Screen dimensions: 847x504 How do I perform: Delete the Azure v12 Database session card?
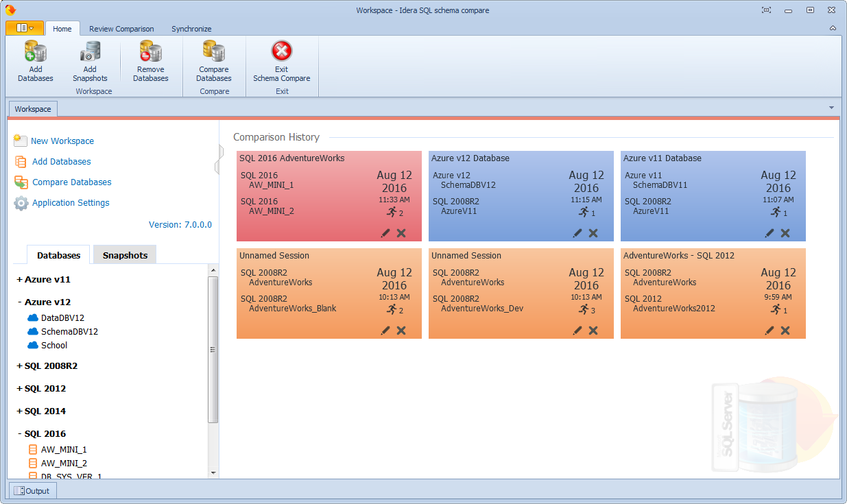click(593, 233)
